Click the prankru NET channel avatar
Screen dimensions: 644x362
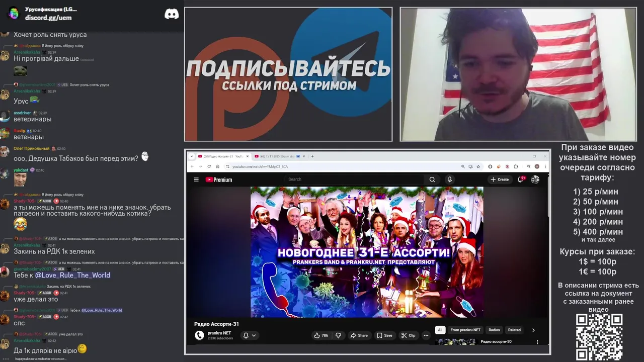pos(200,335)
